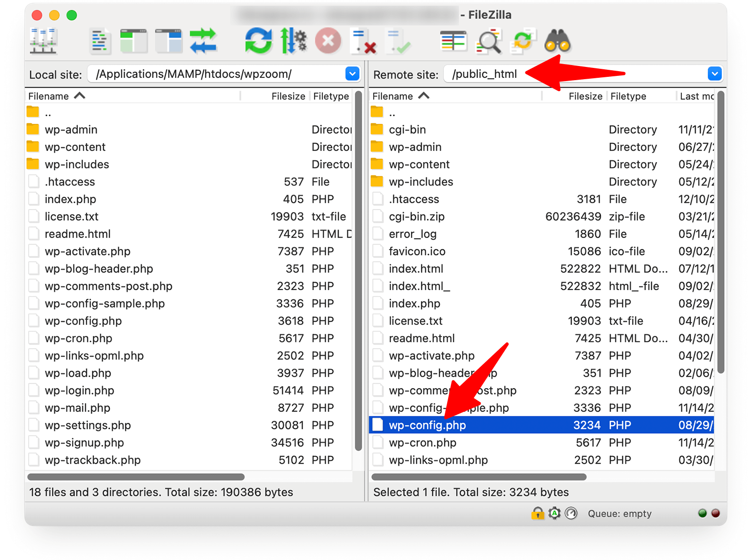
Task: Sort remote list by Filename header
Action: 456,96
